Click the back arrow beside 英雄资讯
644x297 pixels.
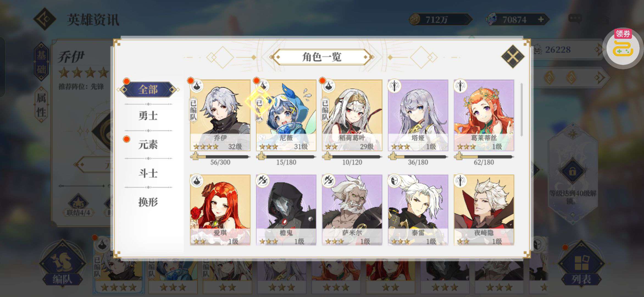45,19
